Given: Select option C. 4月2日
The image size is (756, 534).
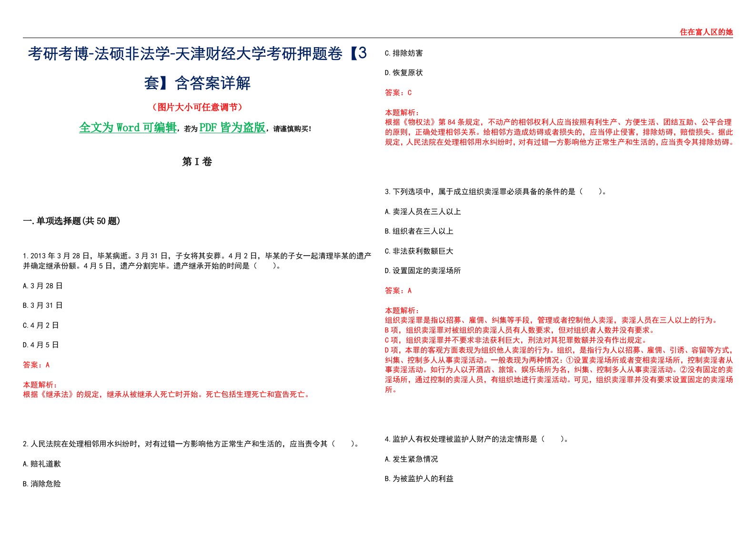Looking at the screenshot, I should coord(41,325).
